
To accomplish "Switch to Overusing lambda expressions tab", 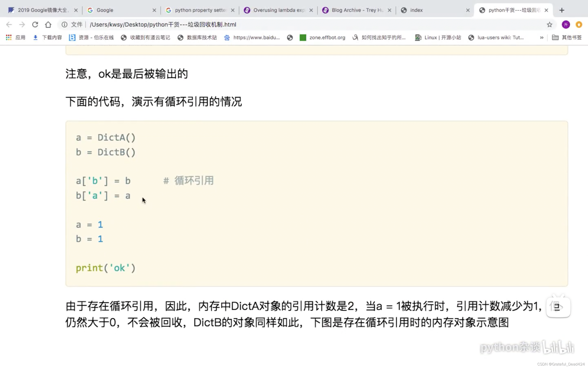I will 278,10.
